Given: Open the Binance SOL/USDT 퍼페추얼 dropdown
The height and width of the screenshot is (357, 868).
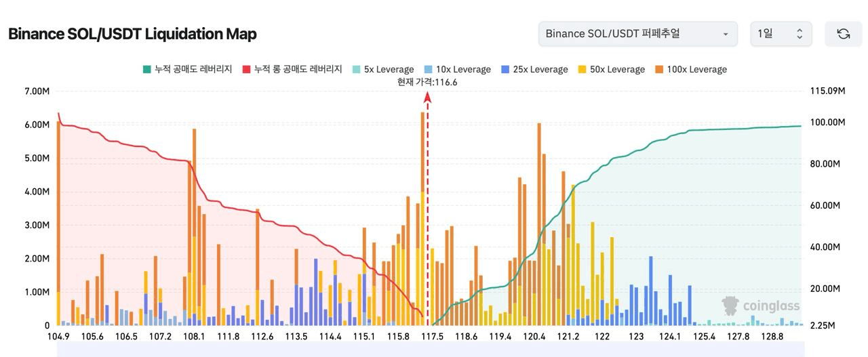Looking at the screenshot, I should 637,34.
